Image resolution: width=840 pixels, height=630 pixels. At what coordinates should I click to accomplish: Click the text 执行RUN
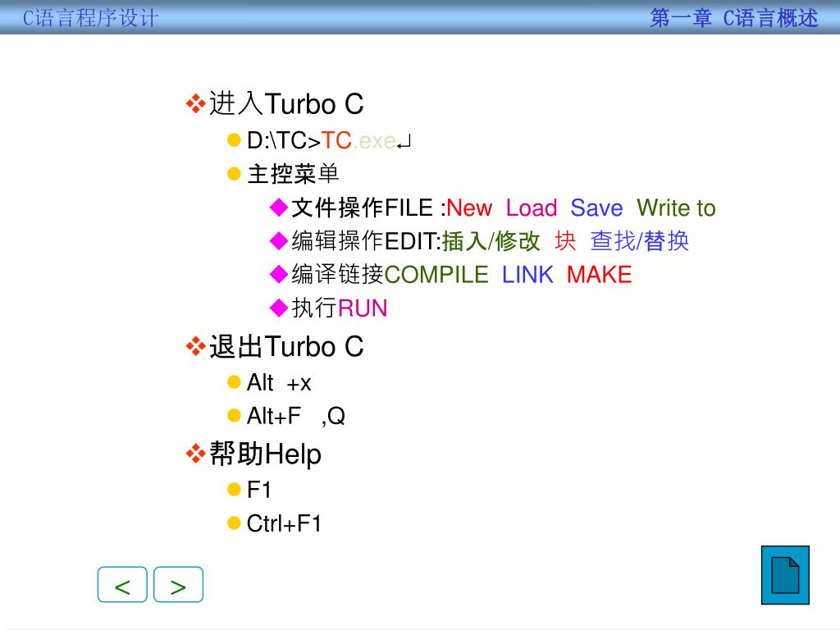(x=340, y=308)
